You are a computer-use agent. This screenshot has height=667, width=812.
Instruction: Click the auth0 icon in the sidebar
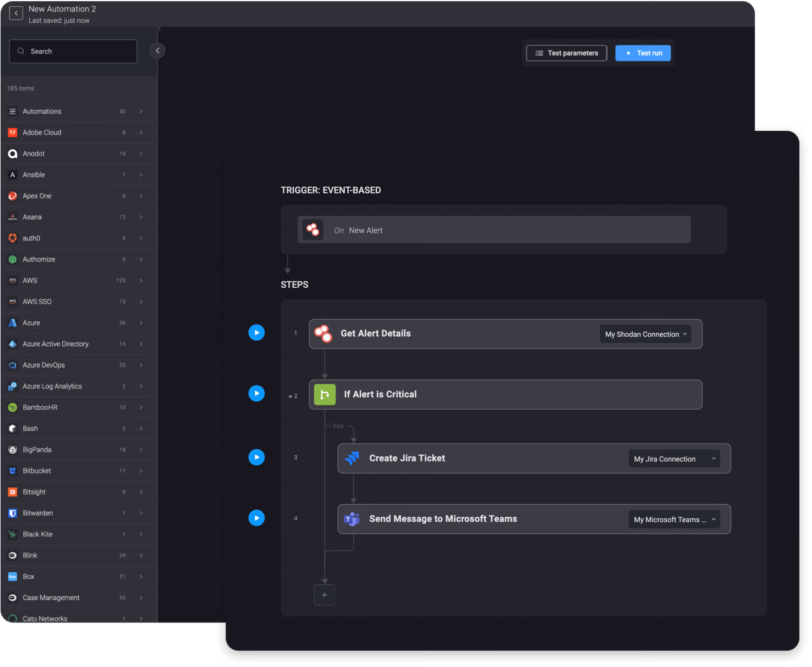(13, 238)
